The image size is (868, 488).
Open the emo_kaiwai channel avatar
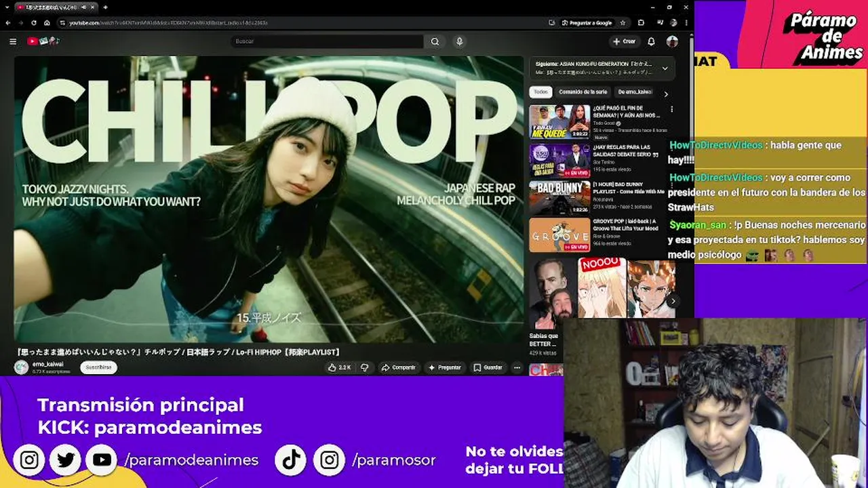[x=21, y=367]
